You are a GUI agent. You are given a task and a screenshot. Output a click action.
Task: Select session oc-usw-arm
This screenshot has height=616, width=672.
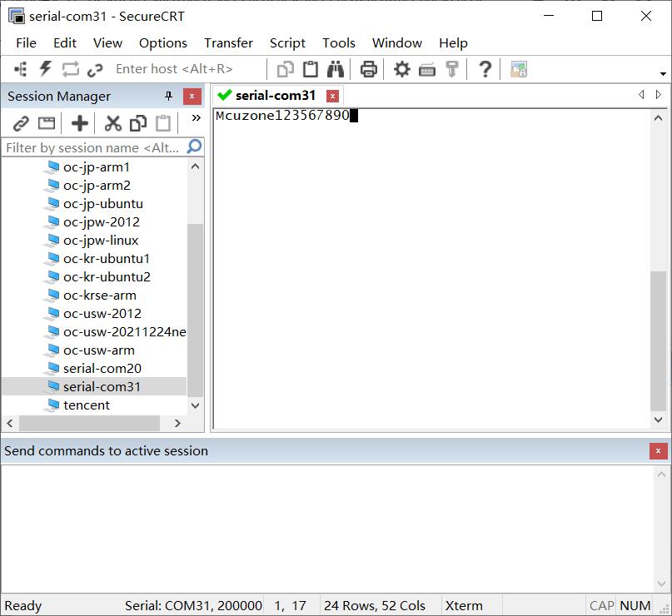point(99,350)
